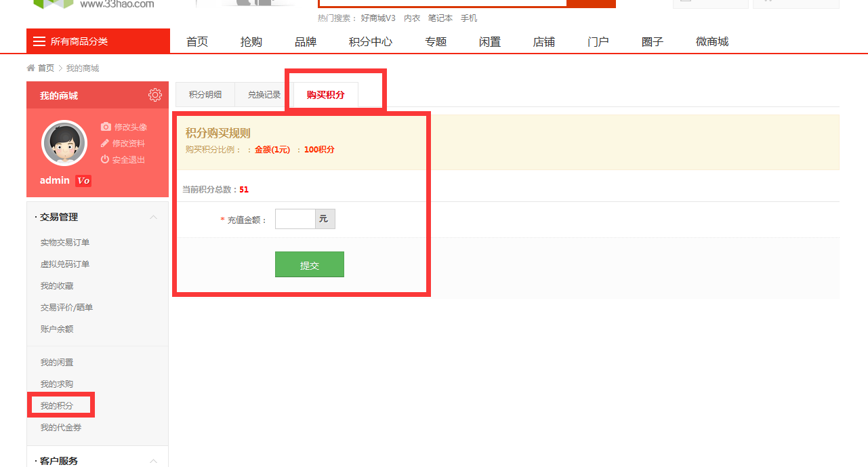Click the home icon in breadcrumb
868x467 pixels.
[x=30, y=68]
